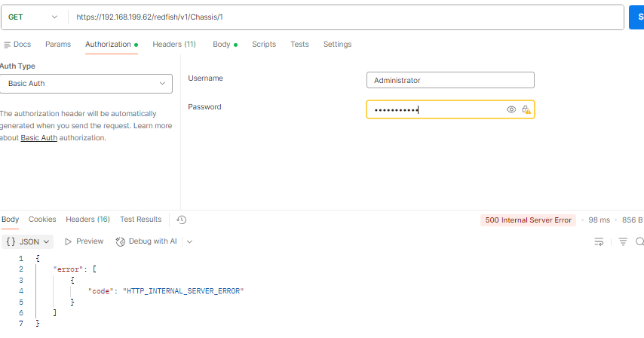This screenshot has width=644, height=338.
Task: Click the 500 Internal Server Error status badge
Action: pos(528,220)
